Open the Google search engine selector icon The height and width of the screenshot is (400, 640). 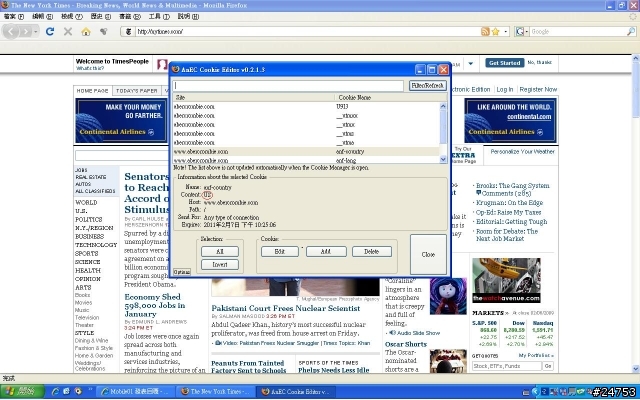coord(521,31)
